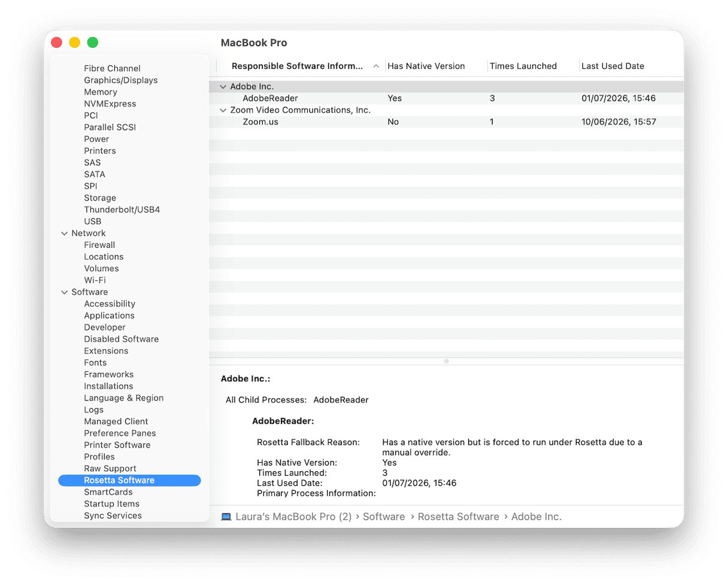This screenshot has width=728, height=586.
Task: Sort by Times Launched column
Action: pyautogui.click(x=523, y=66)
